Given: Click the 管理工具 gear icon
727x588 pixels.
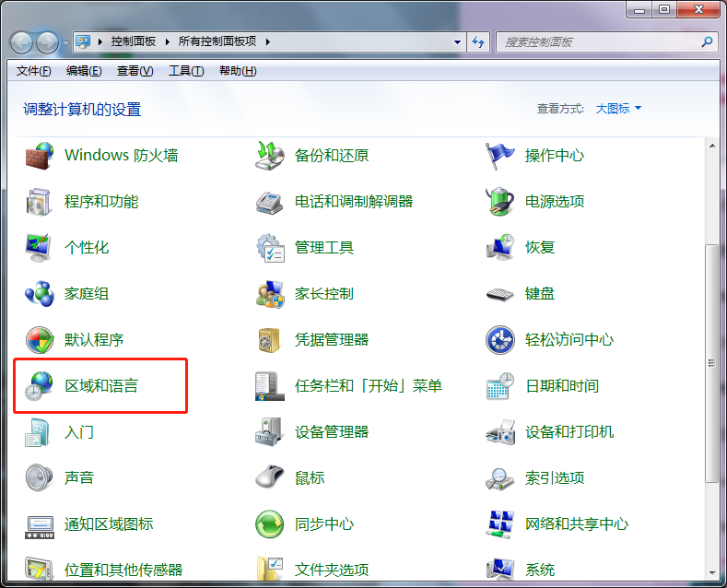Looking at the screenshot, I should (270, 248).
